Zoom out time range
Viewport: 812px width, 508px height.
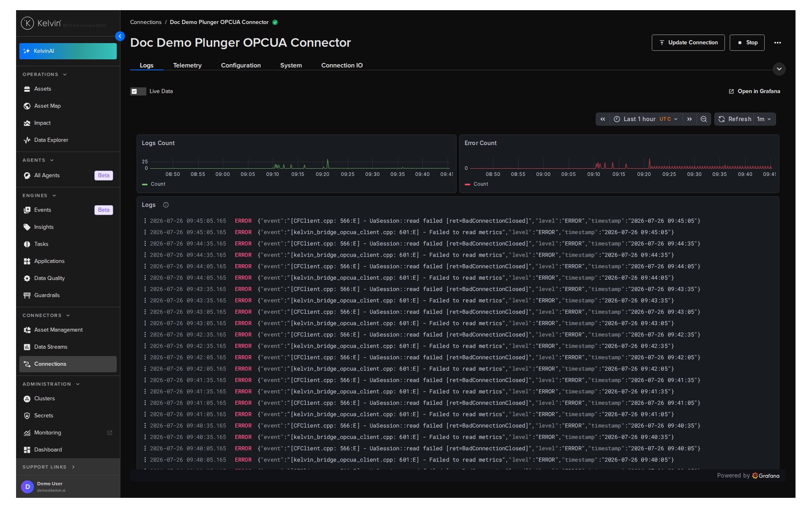tap(703, 119)
